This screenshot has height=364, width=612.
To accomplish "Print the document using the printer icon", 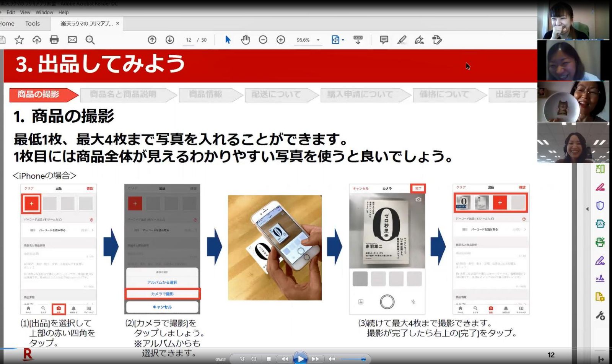I will [54, 40].
